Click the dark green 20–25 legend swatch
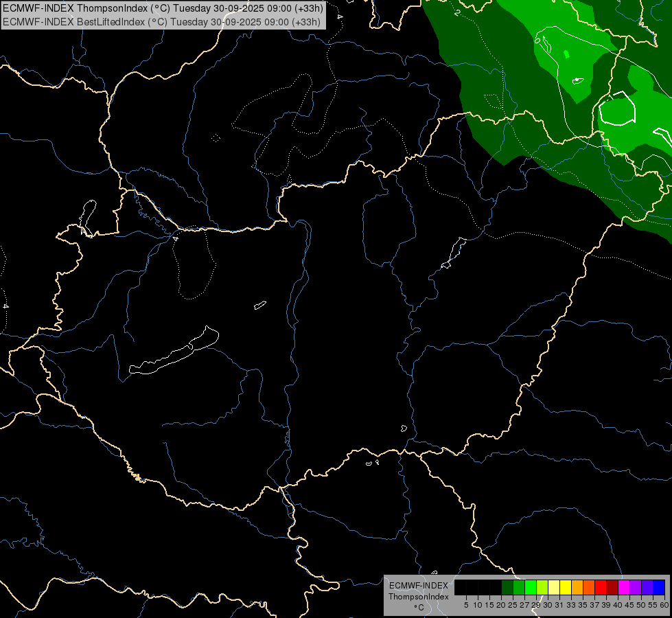The image size is (672, 618). [507, 587]
